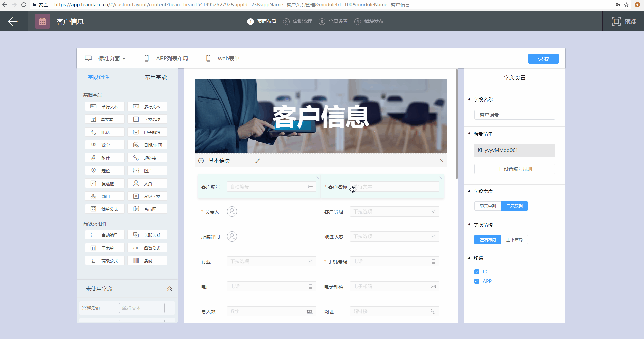Image resolution: width=644 pixels, height=339 pixels.
Task: Select the 电话 field component in palette
Action: click(105, 132)
